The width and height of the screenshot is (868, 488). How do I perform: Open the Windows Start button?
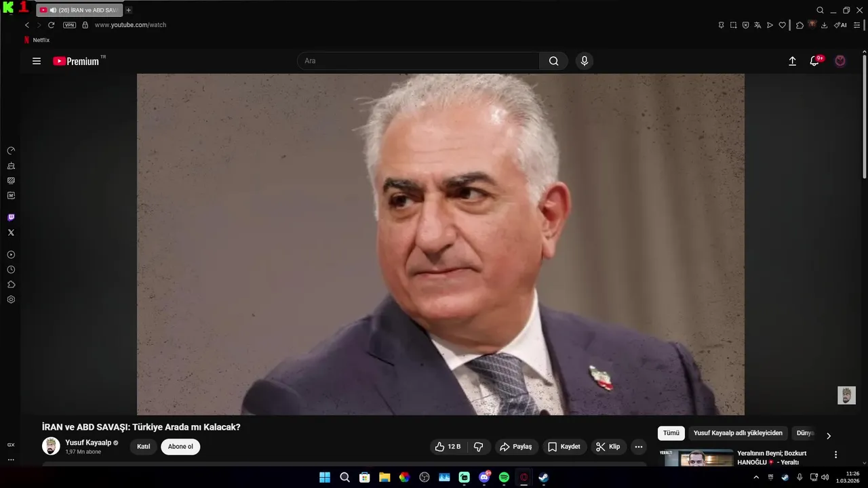(x=325, y=477)
